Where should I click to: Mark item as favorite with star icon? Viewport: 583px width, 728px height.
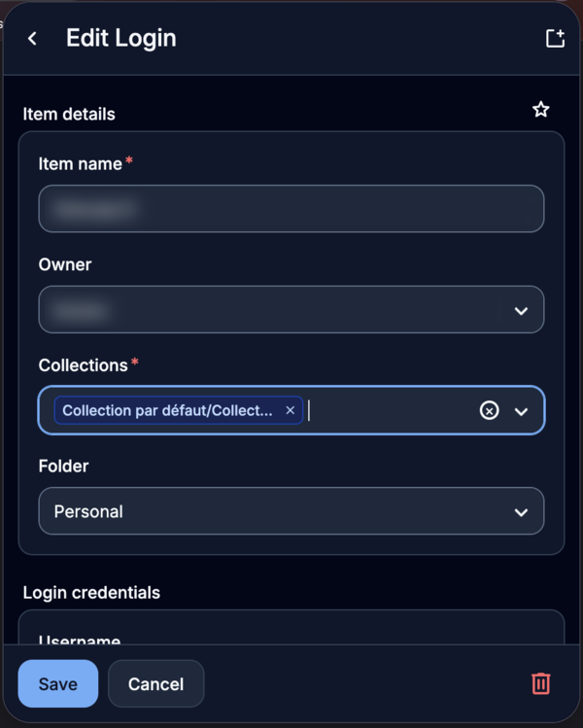tap(541, 110)
